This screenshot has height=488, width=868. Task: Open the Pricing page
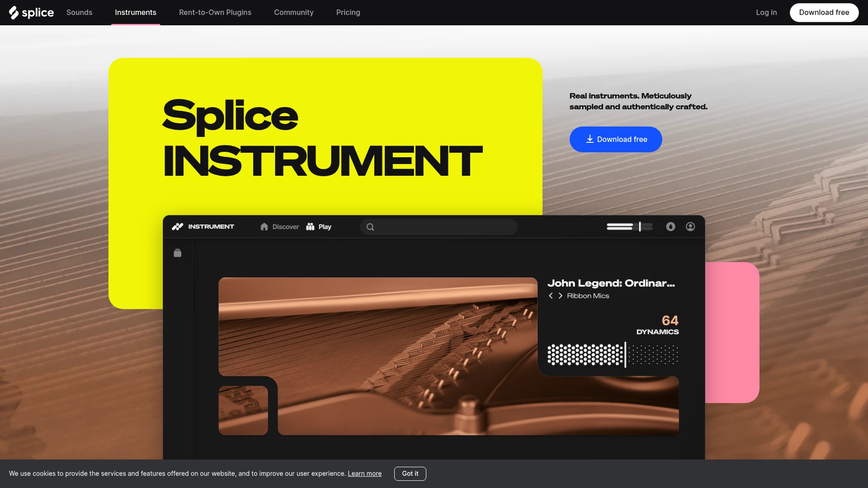348,12
